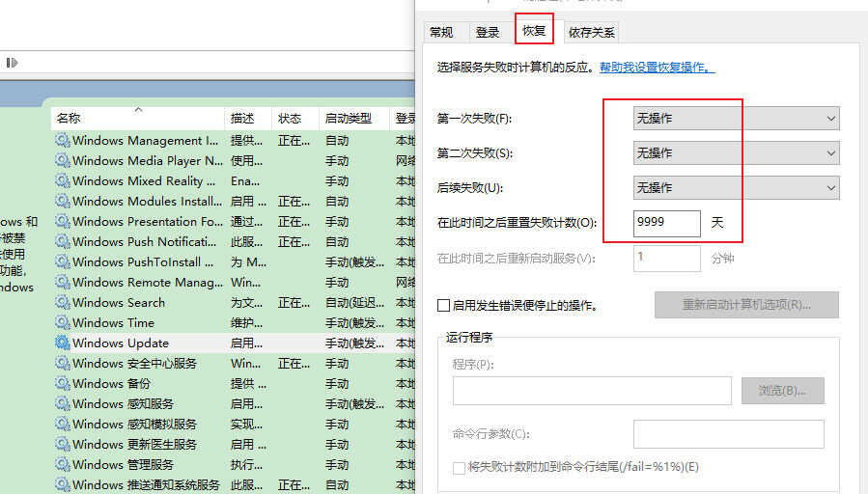Click the 浏览 button

click(783, 391)
